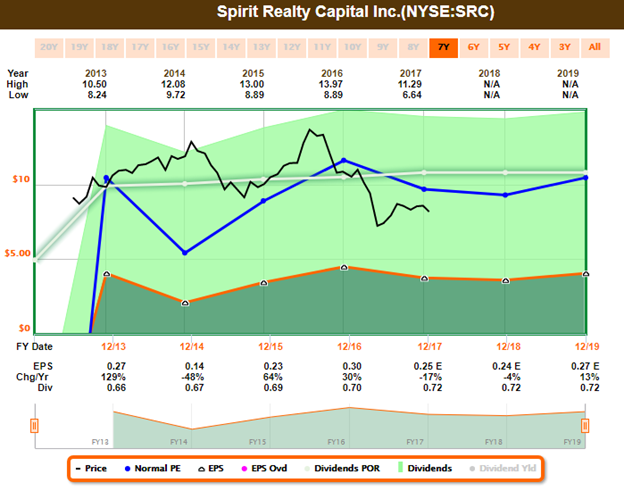Click the 12/16 Normal PE blue point

(x=344, y=160)
